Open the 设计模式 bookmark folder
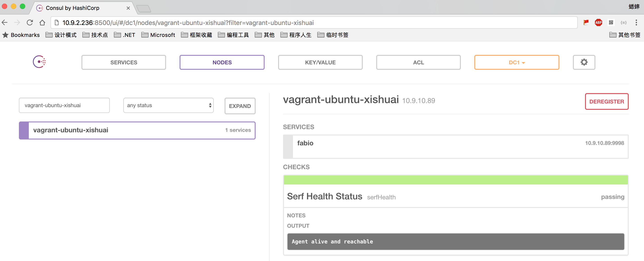 61,35
